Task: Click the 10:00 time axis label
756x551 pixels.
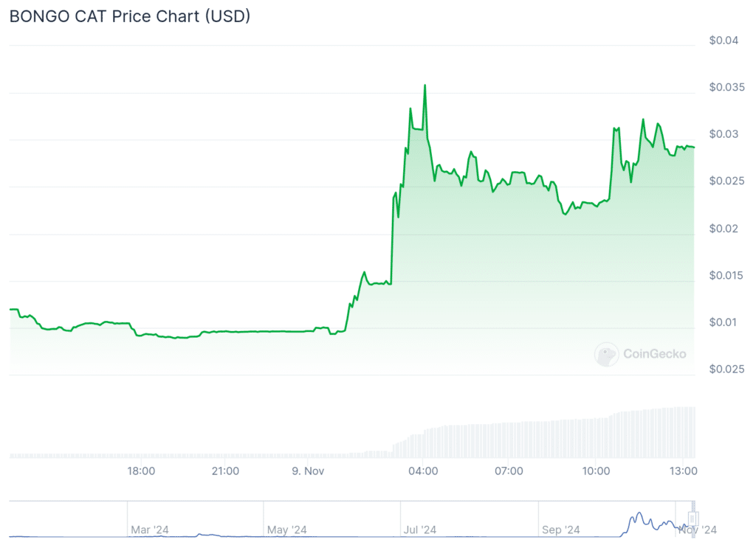Action: (x=595, y=471)
